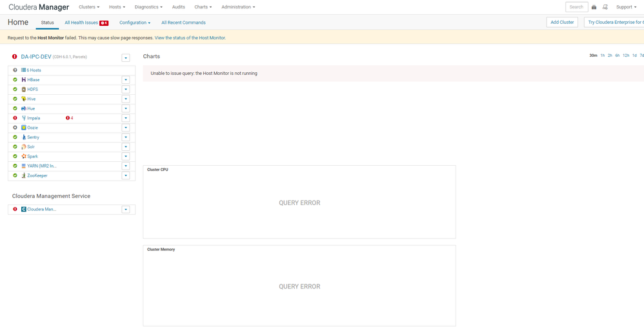Click the Oozie service icon
This screenshot has height=327, width=644.
[x=23, y=128]
